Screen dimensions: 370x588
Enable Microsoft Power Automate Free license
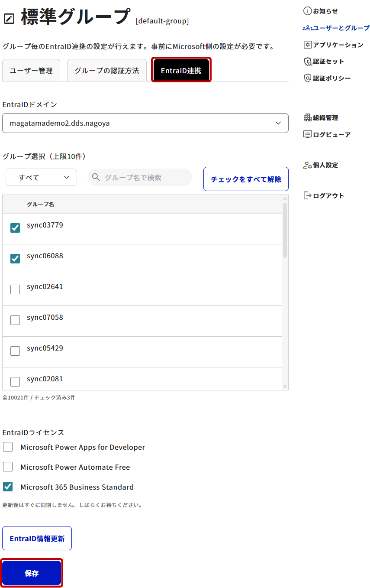[x=8, y=467]
